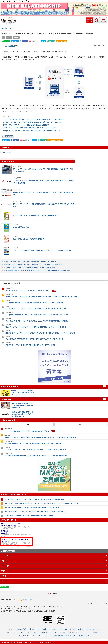108x644 pixels.
Task: Bookmark with top Hatena B! button
Action: click(x=43, y=41)
